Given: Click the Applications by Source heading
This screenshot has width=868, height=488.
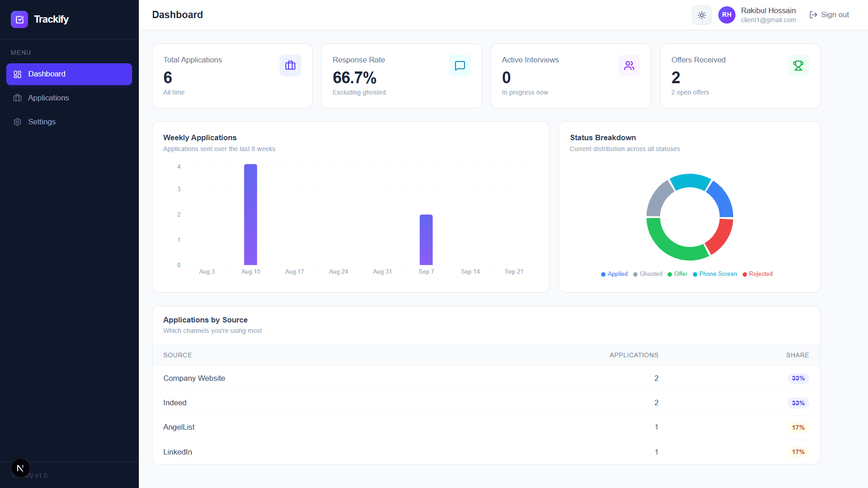Looking at the screenshot, I should 205,320.
